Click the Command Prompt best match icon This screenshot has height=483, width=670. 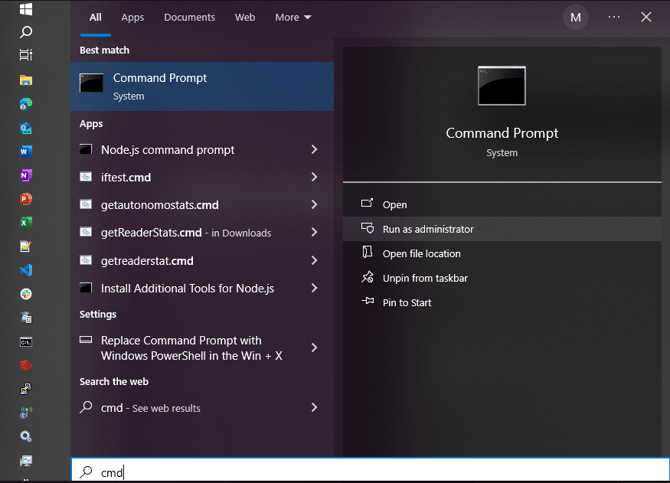pyautogui.click(x=91, y=83)
